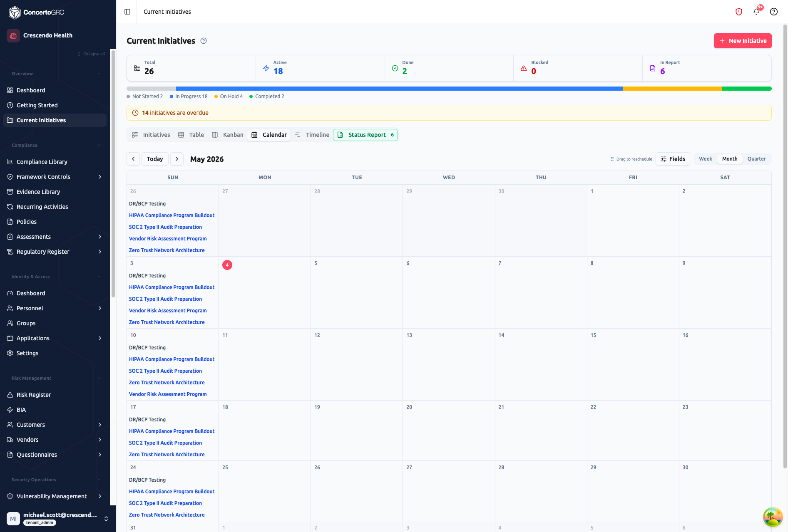The height and width of the screenshot is (532, 788).
Task: Open the notifications bell icon
Action: [x=756, y=12]
